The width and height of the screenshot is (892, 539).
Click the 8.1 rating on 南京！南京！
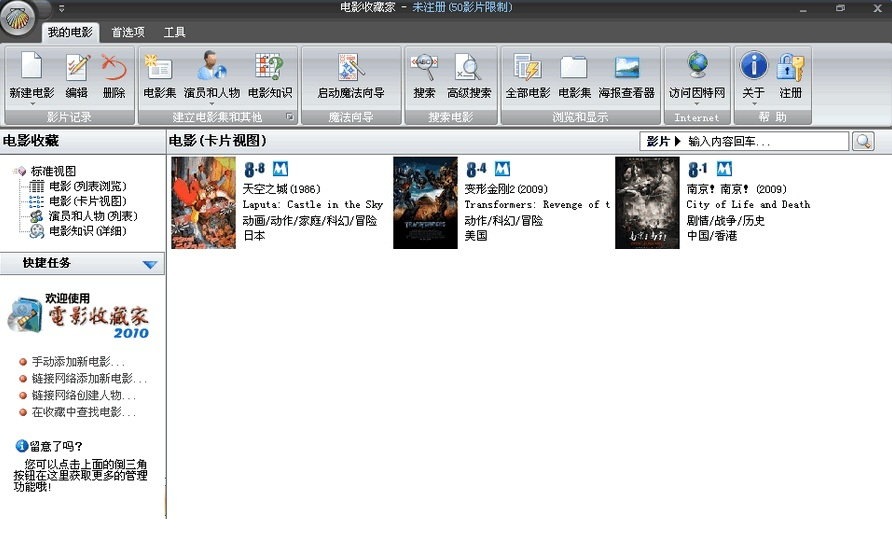[698, 169]
